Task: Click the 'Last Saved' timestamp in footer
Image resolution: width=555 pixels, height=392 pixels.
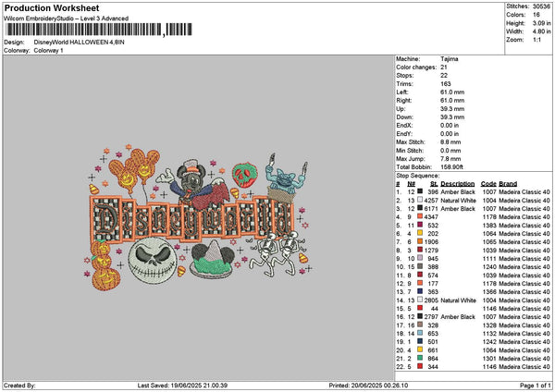Action: tap(182, 386)
